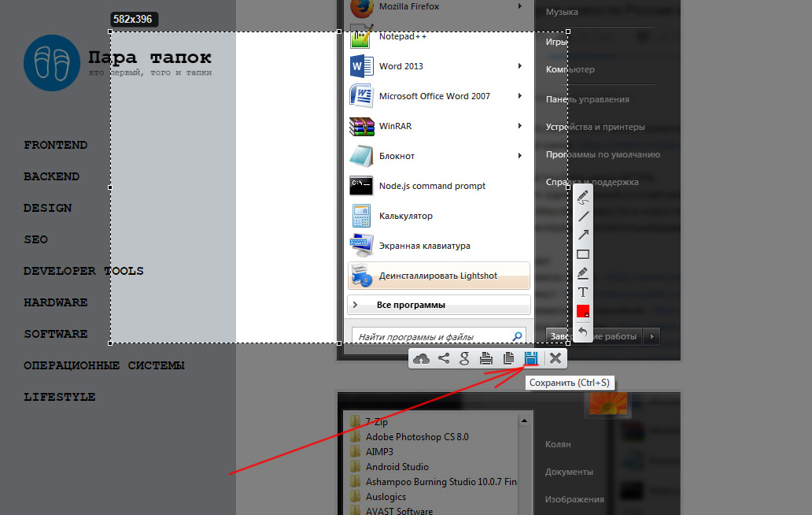
Task: Expand Mozilla Firefox submenu arrow
Action: point(519,6)
